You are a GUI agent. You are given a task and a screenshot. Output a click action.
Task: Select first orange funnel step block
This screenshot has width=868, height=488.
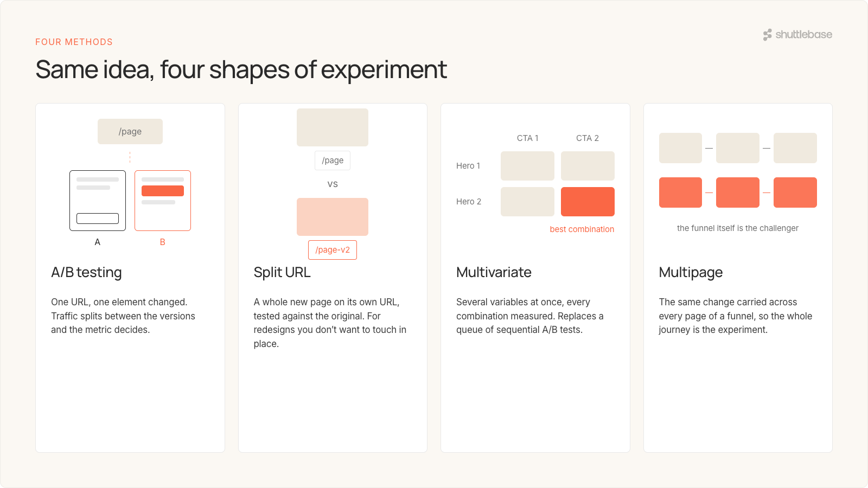680,192
